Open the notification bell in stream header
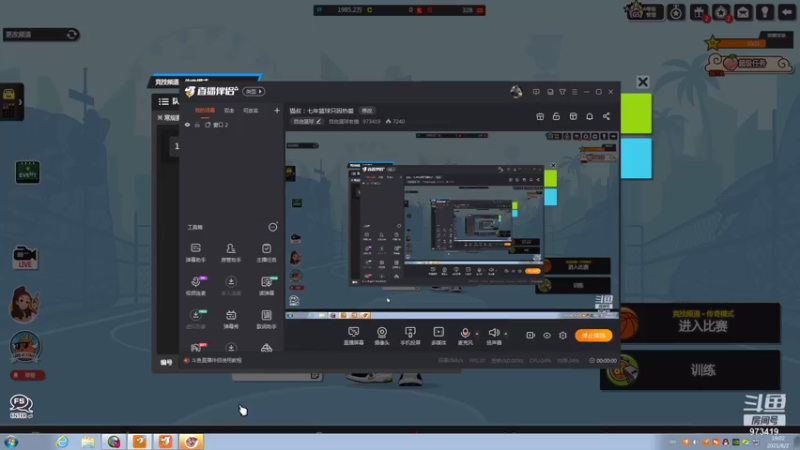Viewport: 800px width, 450px height. click(589, 116)
